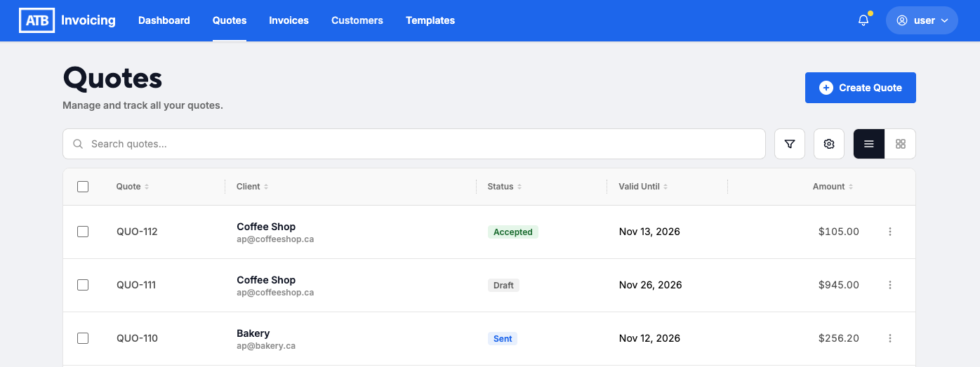The width and height of the screenshot is (980, 367).
Task: Open the notifications bell
Action: pos(863,20)
